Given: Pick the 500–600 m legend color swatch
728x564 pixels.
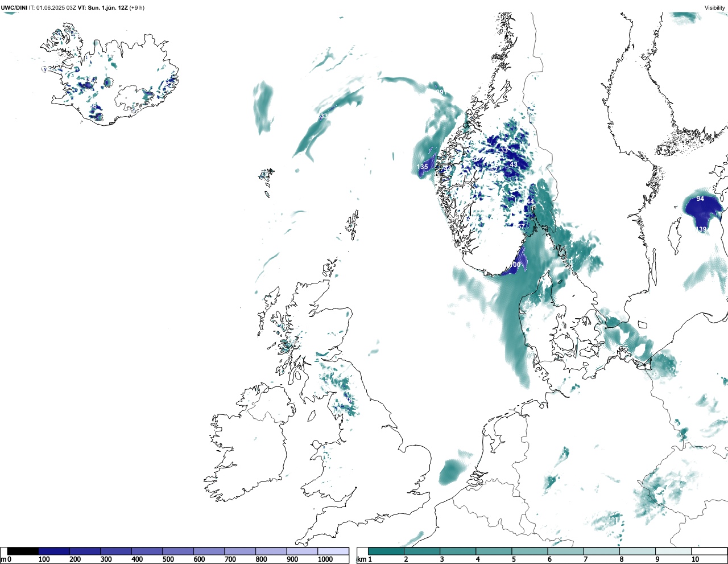Looking at the screenshot, I should (x=178, y=551).
